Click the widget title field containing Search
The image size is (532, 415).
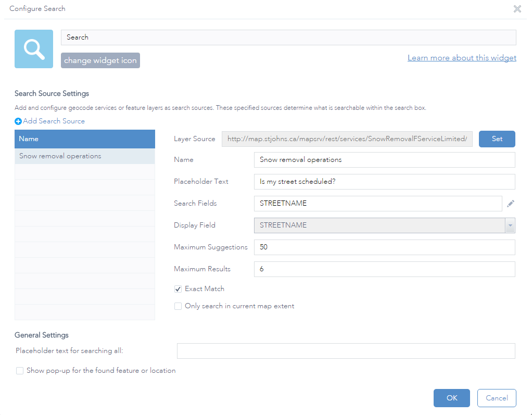pos(288,37)
